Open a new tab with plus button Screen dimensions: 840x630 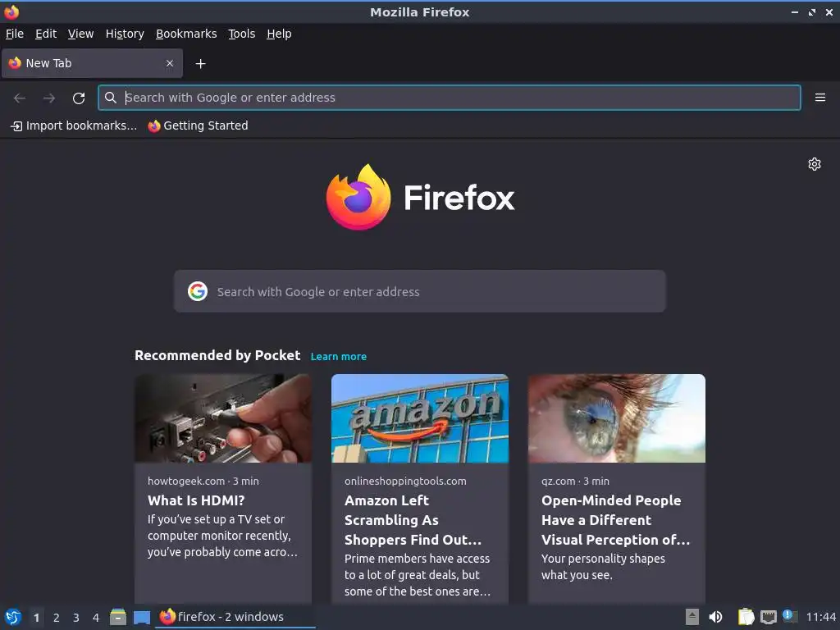(200, 64)
